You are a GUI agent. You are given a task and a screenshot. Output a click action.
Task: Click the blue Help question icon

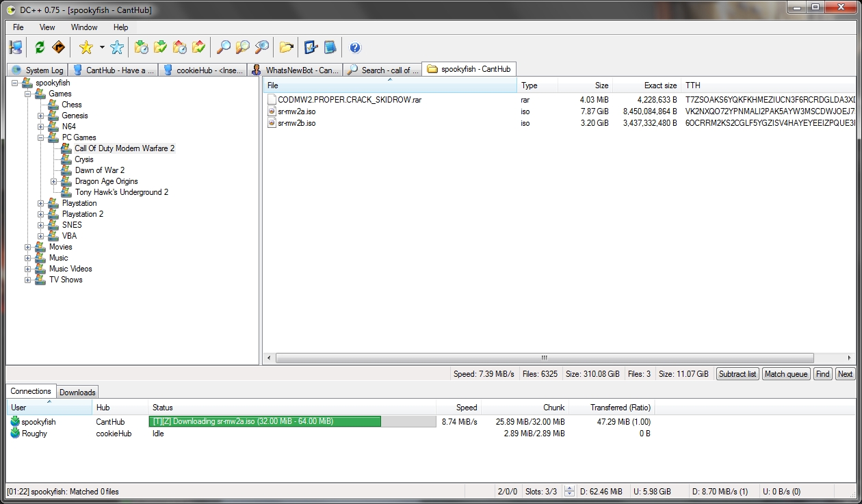tap(354, 47)
